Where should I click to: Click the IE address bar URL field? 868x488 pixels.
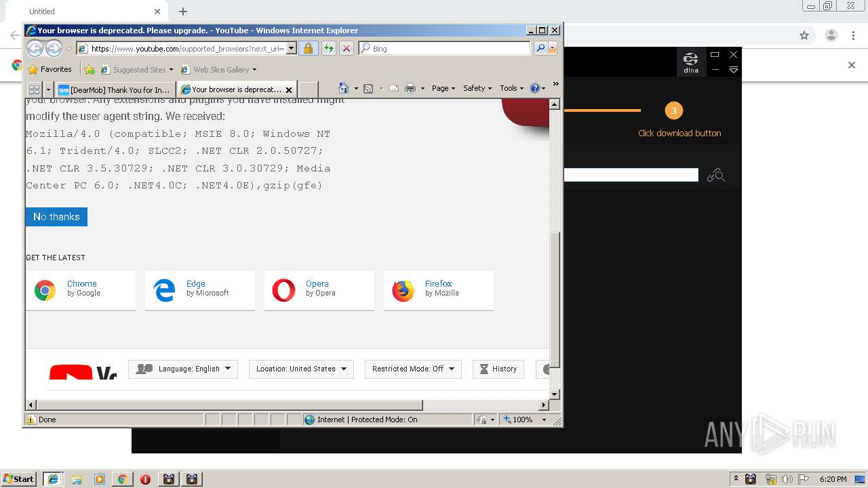tap(182, 48)
